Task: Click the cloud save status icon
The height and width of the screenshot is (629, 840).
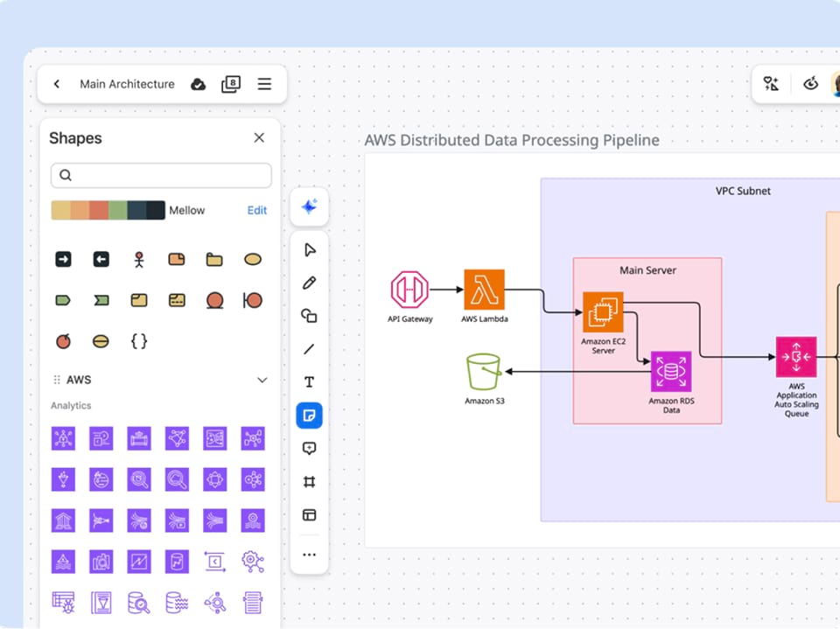Action: (x=199, y=84)
